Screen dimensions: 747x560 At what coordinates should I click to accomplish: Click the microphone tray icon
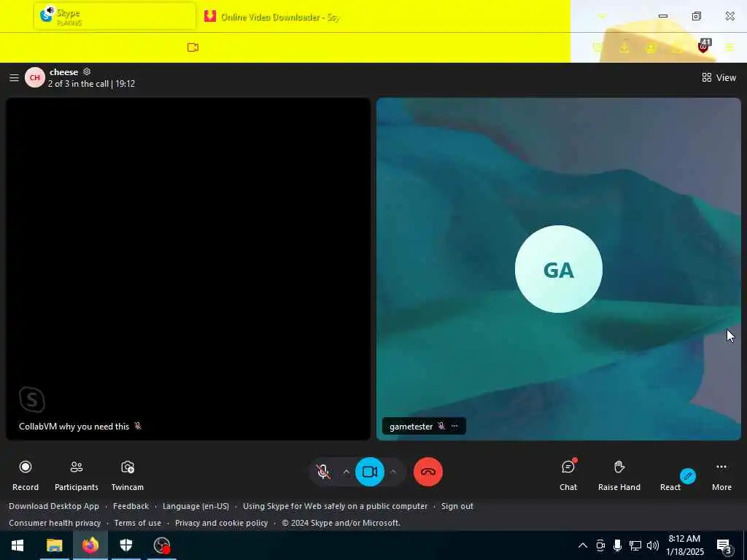click(x=617, y=545)
